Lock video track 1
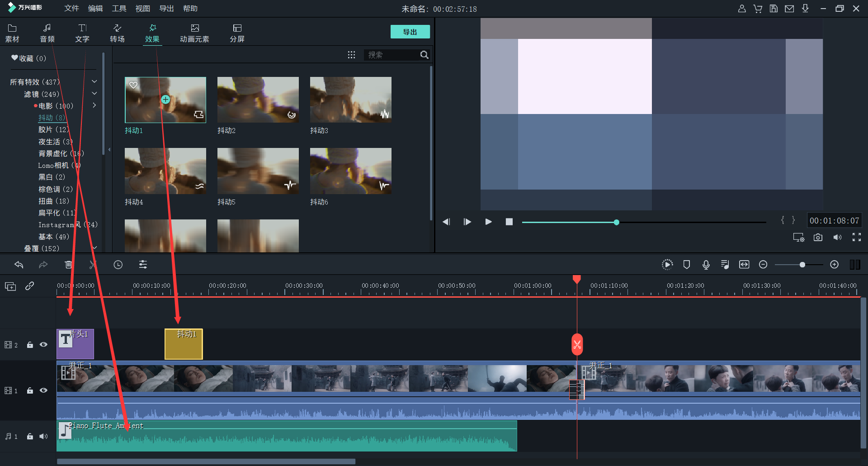 coord(30,390)
